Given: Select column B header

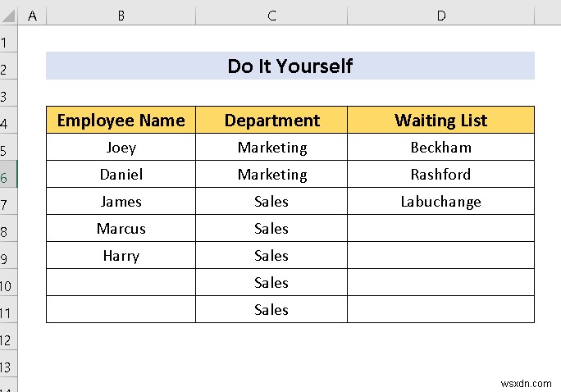Looking at the screenshot, I should point(121,16).
